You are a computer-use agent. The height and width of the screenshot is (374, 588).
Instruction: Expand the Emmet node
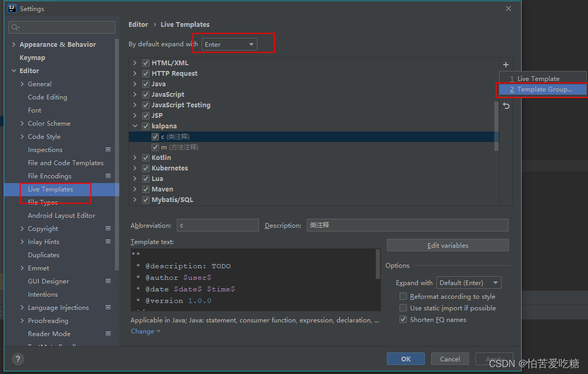pyautogui.click(x=22, y=268)
